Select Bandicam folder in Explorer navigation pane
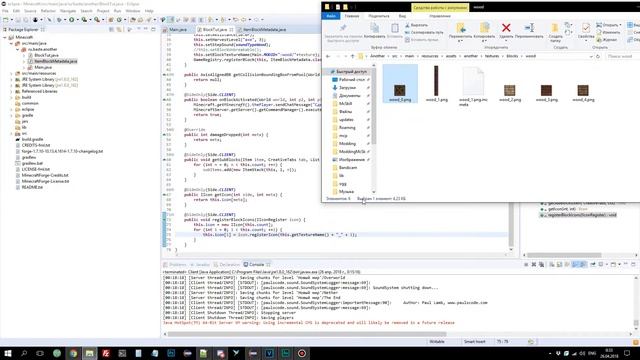640x360 pixels. 348,168
